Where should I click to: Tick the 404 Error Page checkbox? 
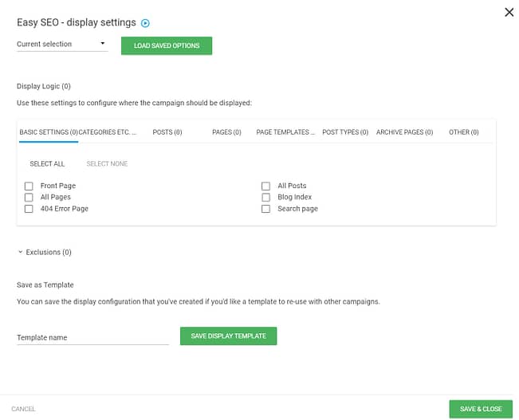pyautogui.click(x=29, y=209)
